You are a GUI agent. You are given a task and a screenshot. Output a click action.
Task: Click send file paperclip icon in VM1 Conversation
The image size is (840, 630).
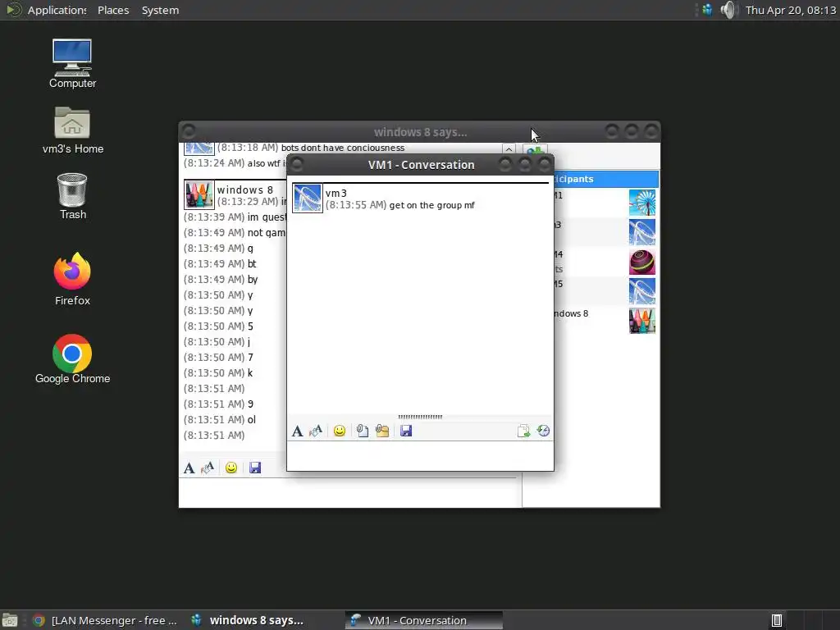pyautogui.click(x=362, y=431)
